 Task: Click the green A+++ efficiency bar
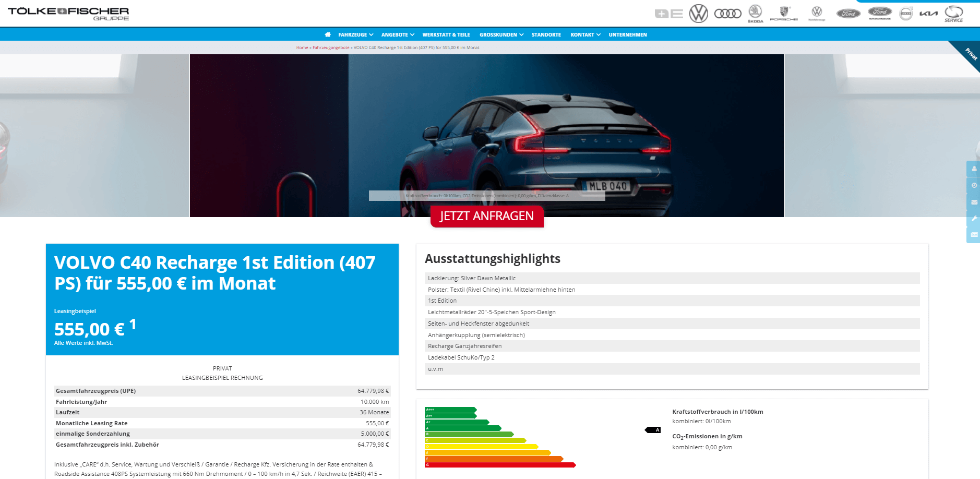pyautogui.click(x=451, y=410)
